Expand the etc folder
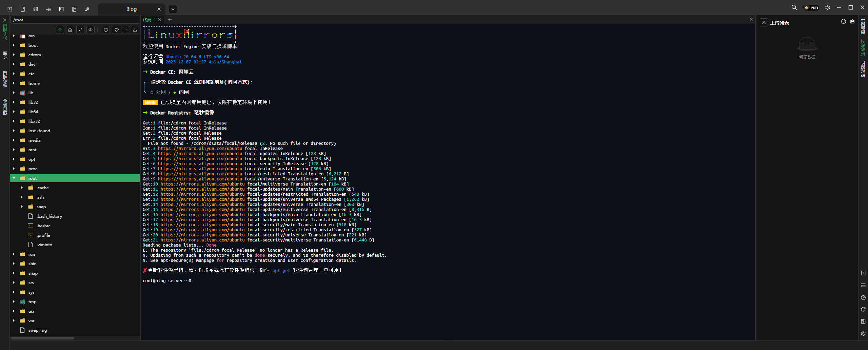This screenshot has height=350, width=868. pos(14,74)
